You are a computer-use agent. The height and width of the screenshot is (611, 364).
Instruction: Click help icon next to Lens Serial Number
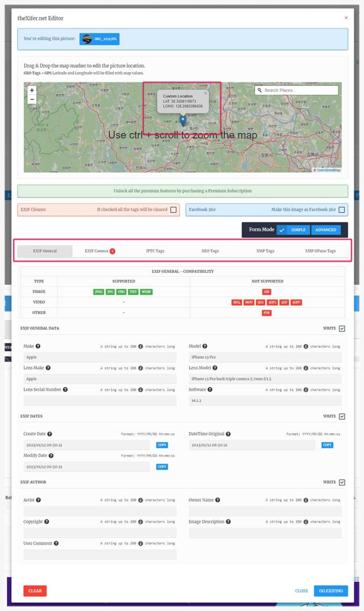(66, 389)
